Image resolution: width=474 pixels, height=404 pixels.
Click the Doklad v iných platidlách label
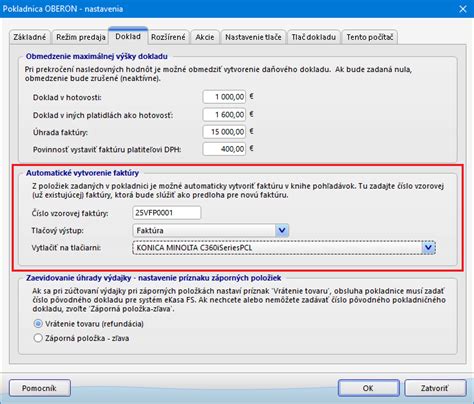coord(103,115)
